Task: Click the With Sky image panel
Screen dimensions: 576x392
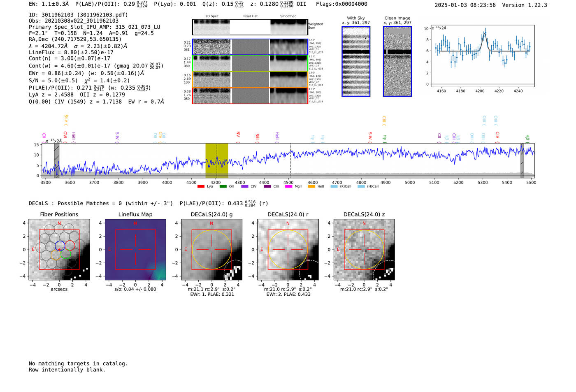Action: [356, 61]
